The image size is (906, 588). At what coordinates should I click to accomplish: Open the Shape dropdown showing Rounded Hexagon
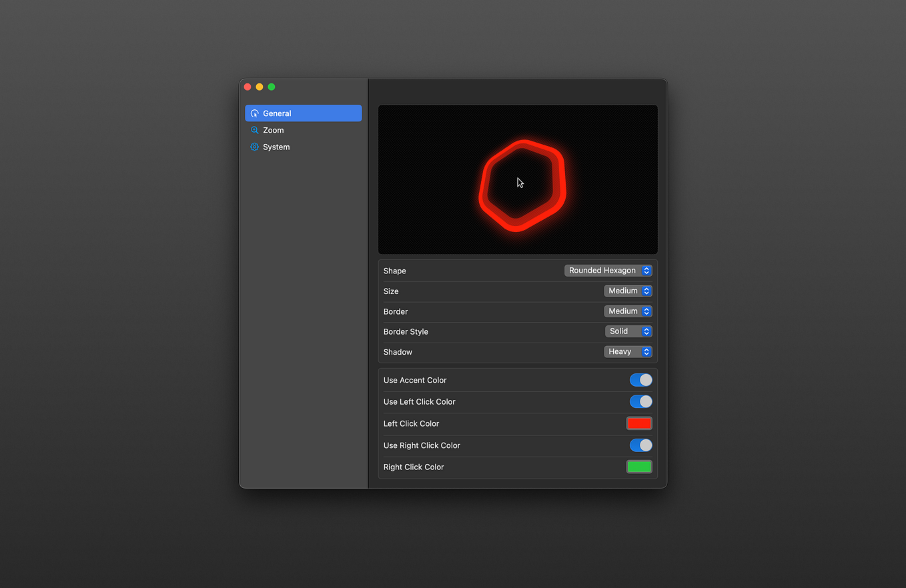click(x=608, y=270)
